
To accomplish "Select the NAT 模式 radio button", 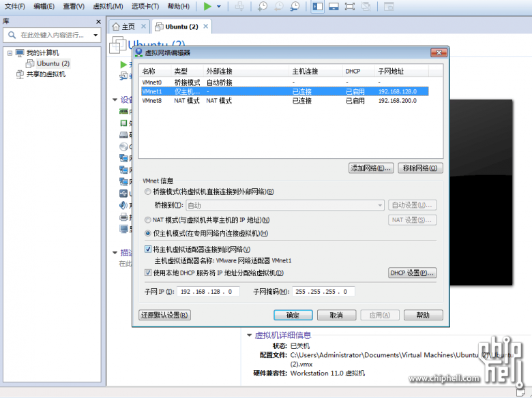I will tap(147, 220).
